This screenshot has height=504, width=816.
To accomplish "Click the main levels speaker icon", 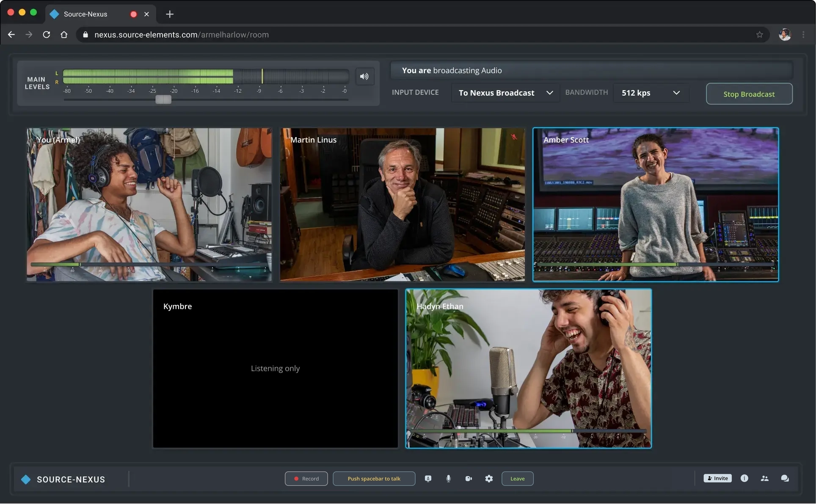I will pyautogui.click(x=364, y=77).
